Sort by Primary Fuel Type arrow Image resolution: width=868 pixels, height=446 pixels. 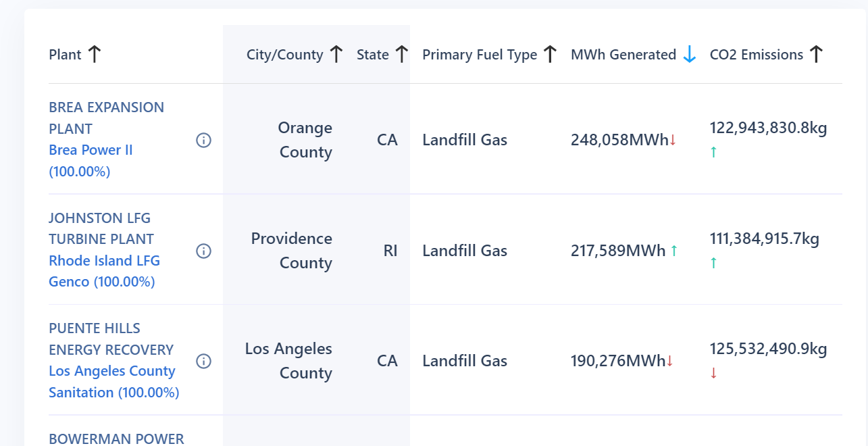(x=550, y=55)
